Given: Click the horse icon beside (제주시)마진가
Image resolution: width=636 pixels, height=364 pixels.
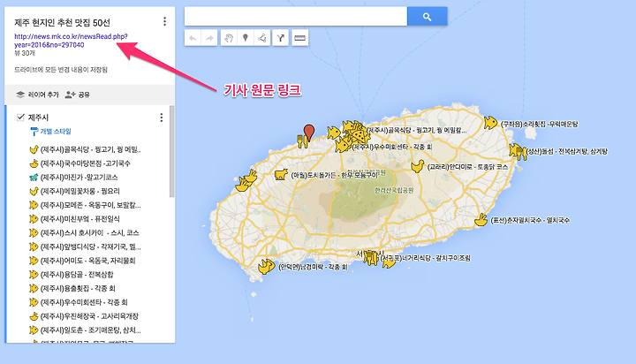Looking at the screenshot, I should click(x=34, y=178).
